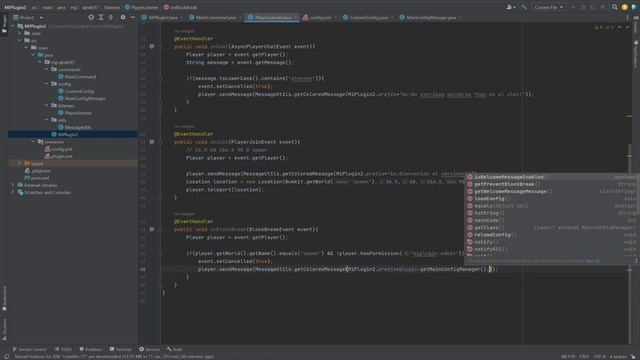Click the Project vertical tool window button
Screen dimensions: 640x360
[4, 24]
